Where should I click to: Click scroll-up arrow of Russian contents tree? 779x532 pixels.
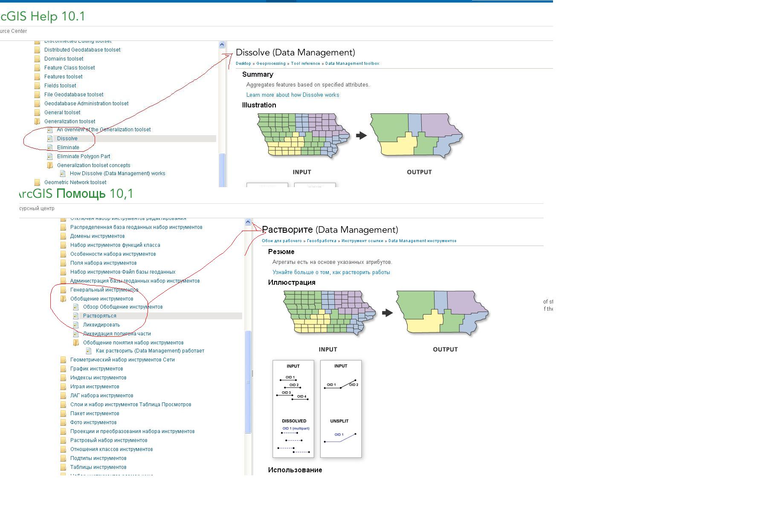[x=248, y=222]
